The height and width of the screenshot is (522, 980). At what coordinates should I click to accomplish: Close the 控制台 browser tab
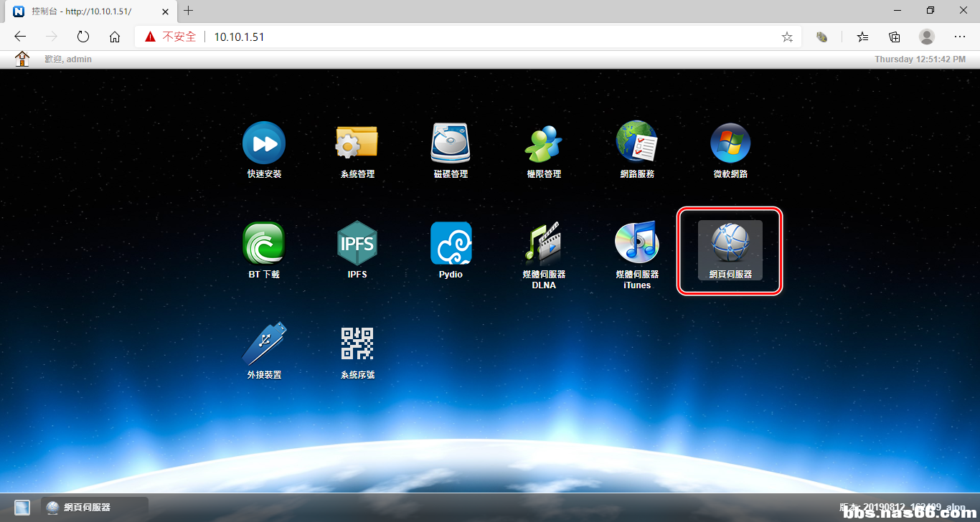point(164,11)
